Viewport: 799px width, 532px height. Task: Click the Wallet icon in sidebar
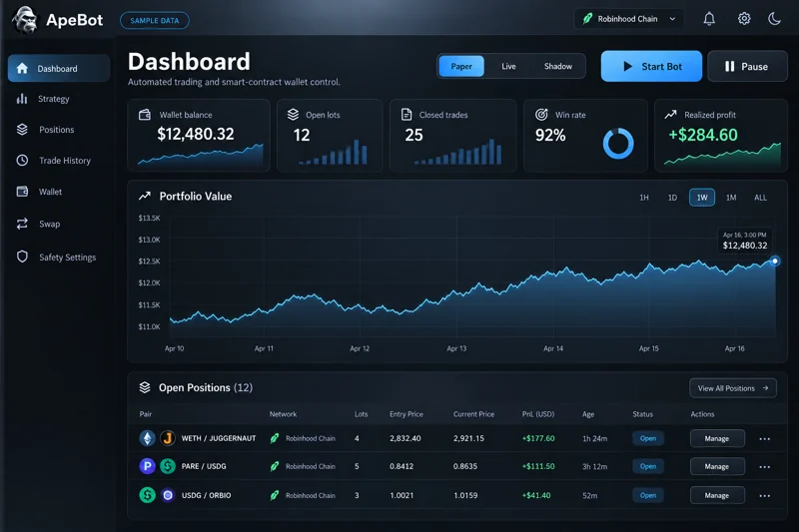click(x=22, y=192)
